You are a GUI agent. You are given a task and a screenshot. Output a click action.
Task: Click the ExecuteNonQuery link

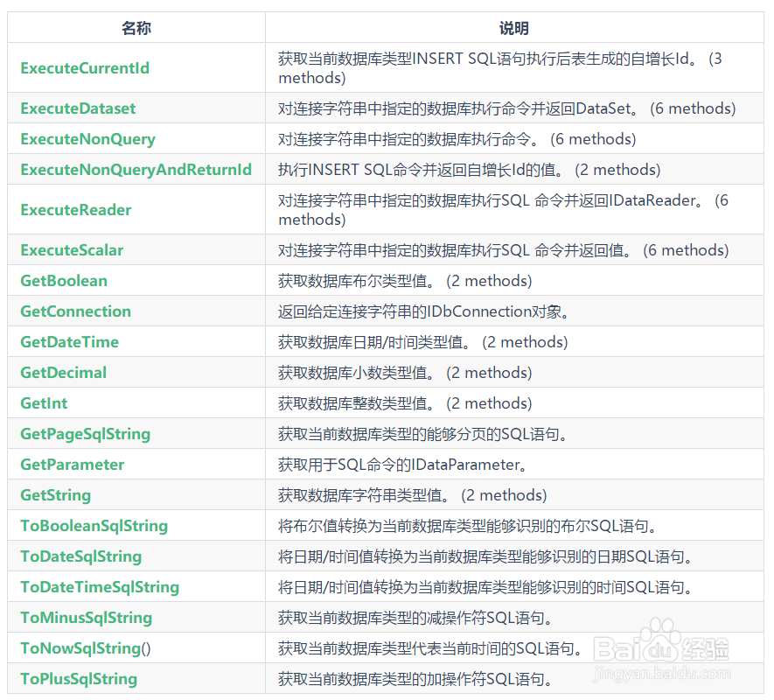point(87,139)
